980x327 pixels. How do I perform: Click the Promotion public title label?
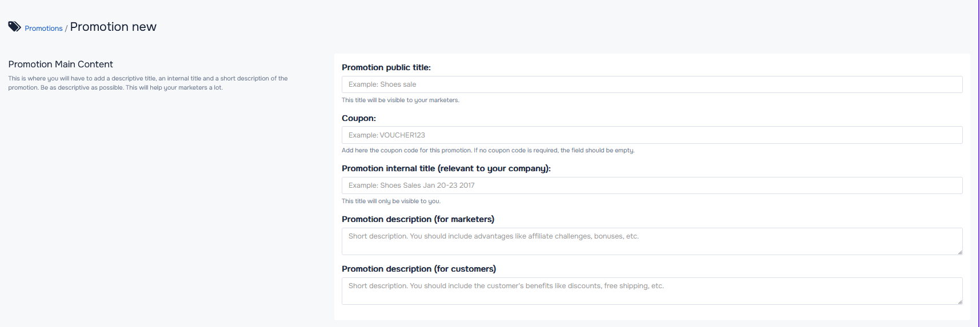[x=386, y=67]
